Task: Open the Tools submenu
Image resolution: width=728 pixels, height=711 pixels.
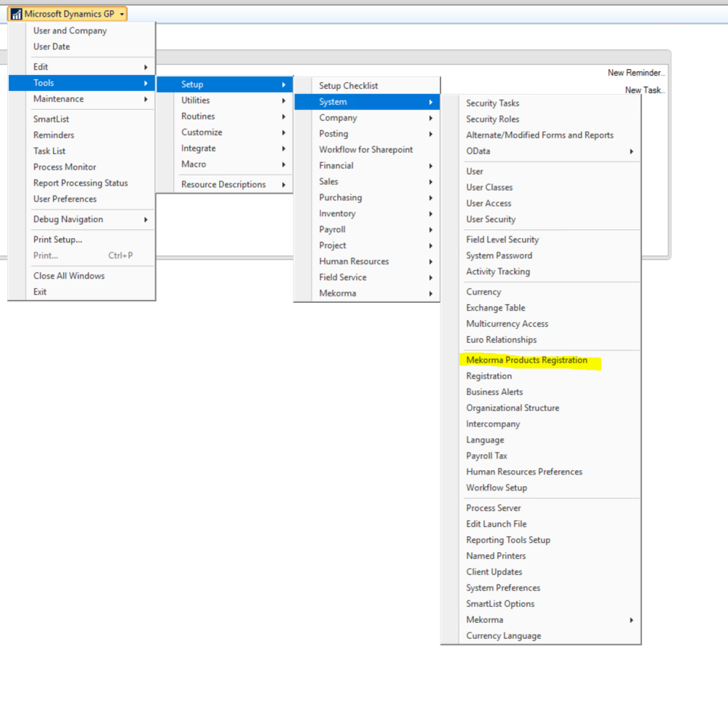Action: [82, 83]
